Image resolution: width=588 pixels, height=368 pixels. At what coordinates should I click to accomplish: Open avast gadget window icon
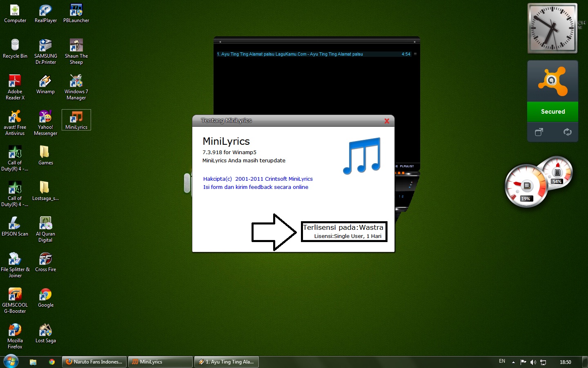tap(539, 132)
